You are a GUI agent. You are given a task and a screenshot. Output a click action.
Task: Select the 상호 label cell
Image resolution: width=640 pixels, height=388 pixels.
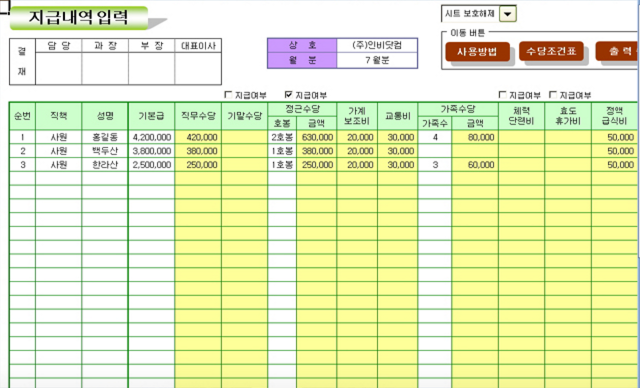click(x=302, y=45)
